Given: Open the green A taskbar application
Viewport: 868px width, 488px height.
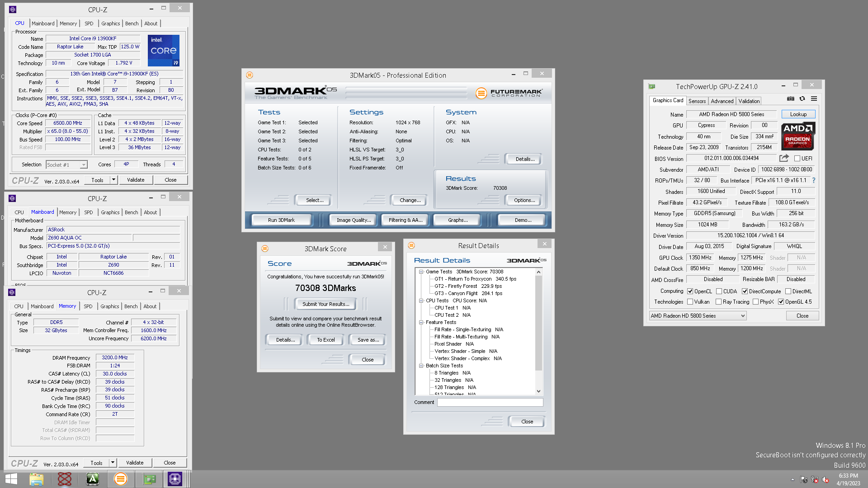Looking at the screenshot, I should (93, 479).
